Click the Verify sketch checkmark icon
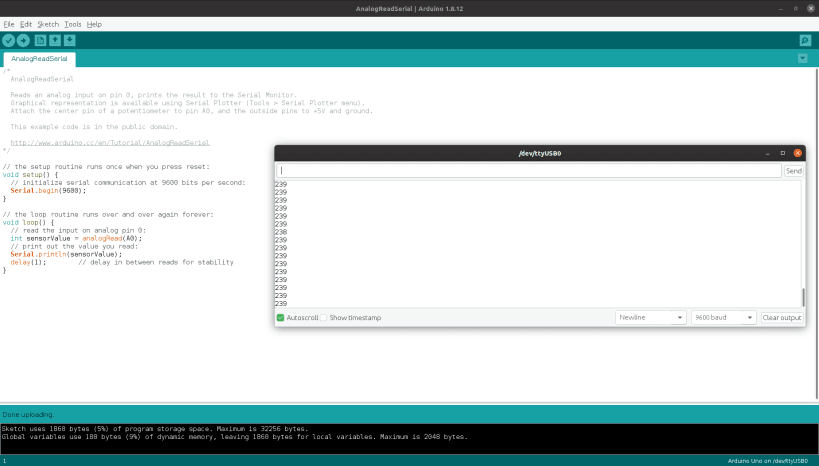This screenshot has width=819, height=466. pos(8,40)
